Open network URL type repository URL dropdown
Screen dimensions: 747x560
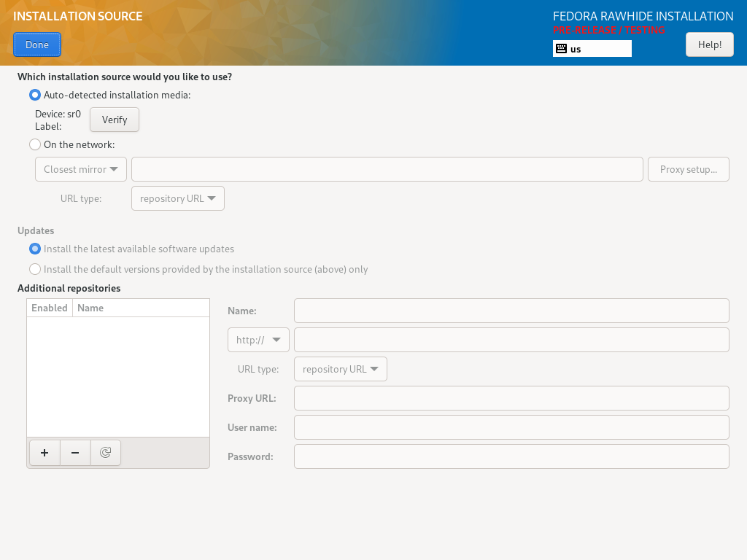tap(178, 198)
